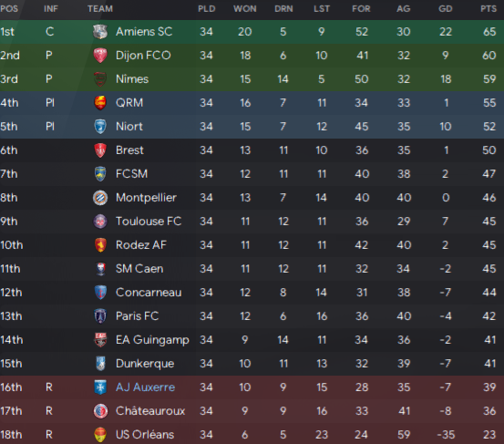Select the SM Caen team name

tap(139, 269)
